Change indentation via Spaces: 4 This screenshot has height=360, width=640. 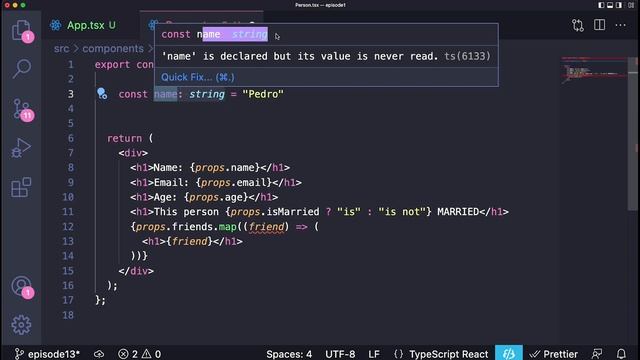(x=289, y=354)
